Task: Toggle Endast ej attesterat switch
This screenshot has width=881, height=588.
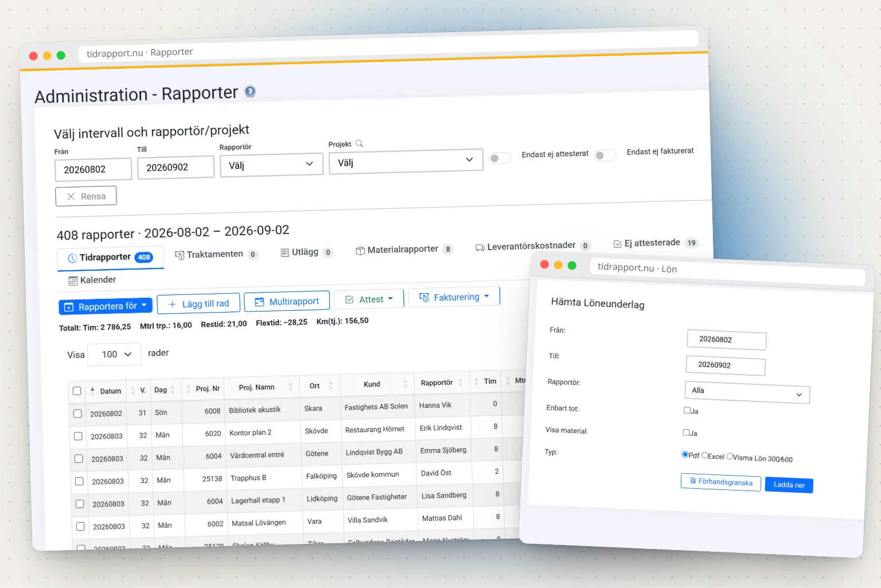Action: 500,158
